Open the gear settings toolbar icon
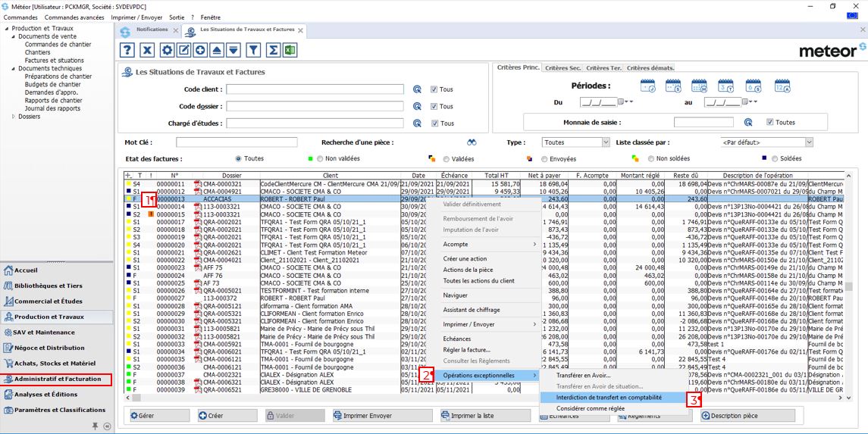This screenshot has height=434, width=868. pos(168,50)
